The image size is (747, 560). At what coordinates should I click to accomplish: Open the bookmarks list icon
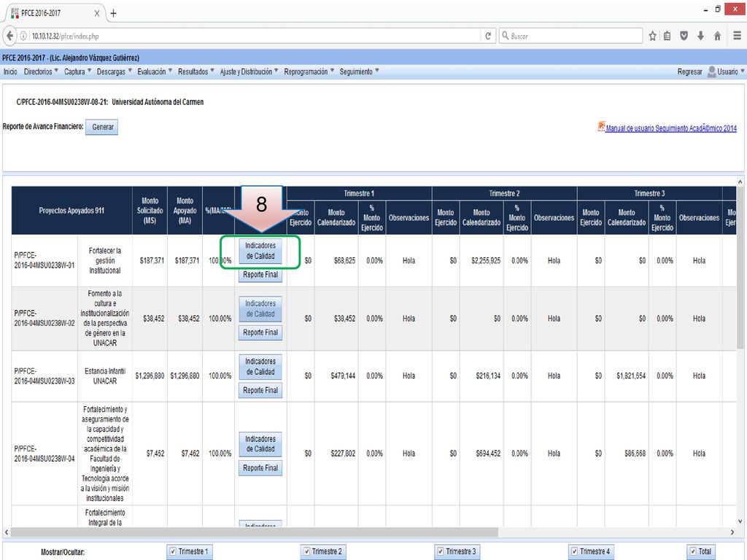tap(667, 36)
